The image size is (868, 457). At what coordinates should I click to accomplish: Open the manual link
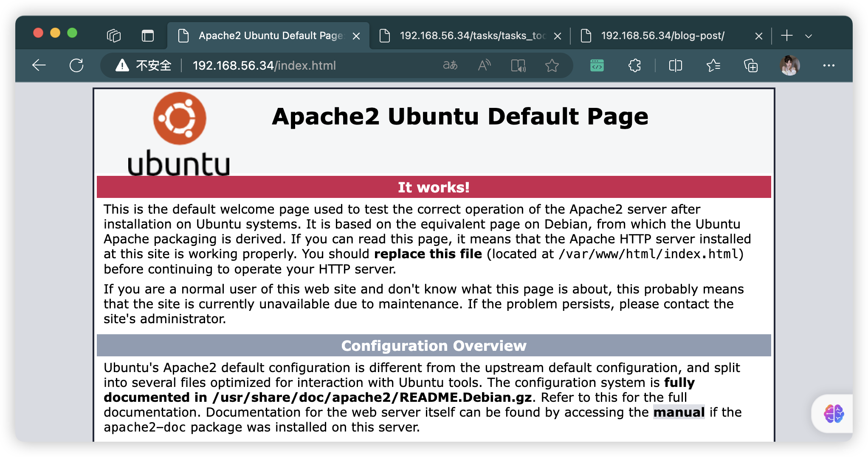679,412
